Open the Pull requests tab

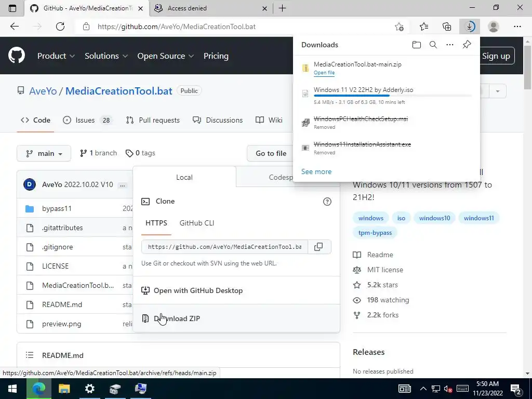(153, 120)
